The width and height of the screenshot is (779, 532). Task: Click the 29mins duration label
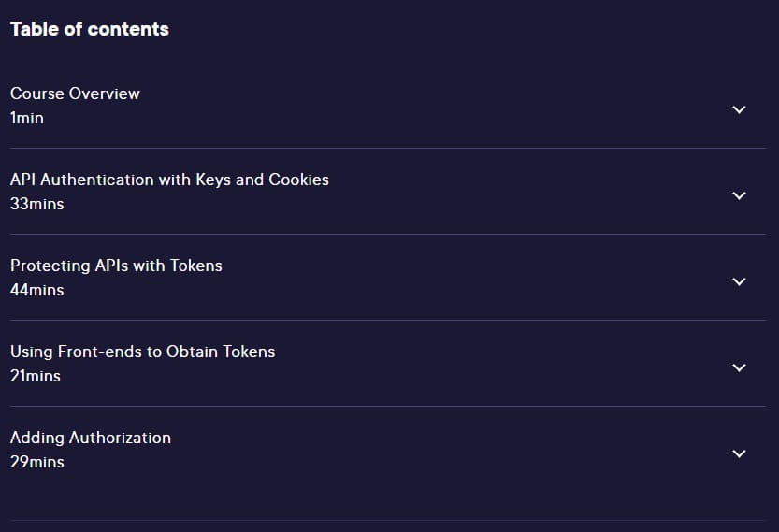[37, 462]
